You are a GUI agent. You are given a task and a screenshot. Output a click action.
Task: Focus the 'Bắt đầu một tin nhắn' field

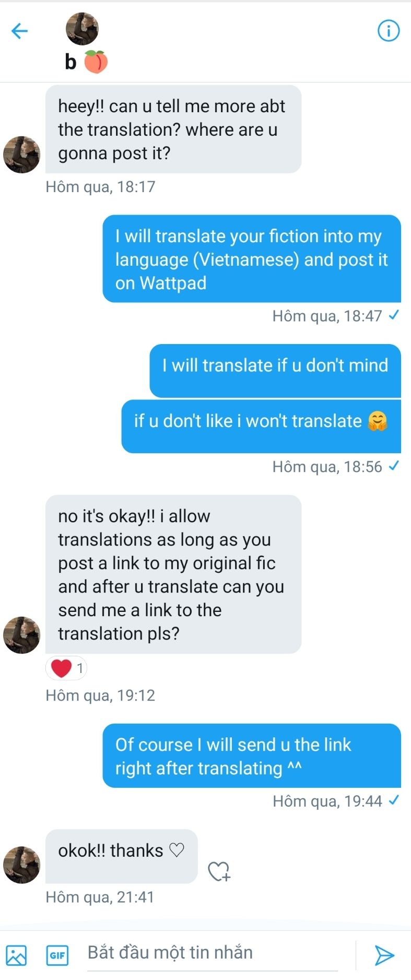(x=212, y=953)
